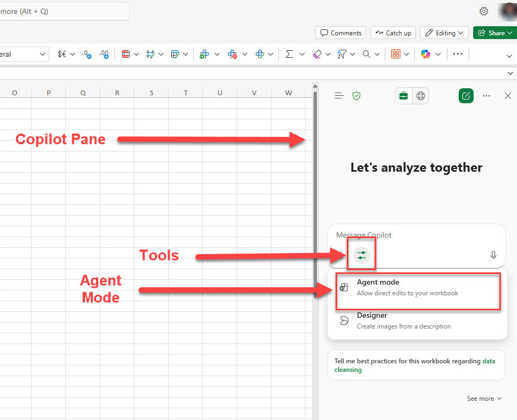Screen dimensions: 517x420
Task: Start a new Copilot chat
Action: pyautogui.click(x=466, y=96)
